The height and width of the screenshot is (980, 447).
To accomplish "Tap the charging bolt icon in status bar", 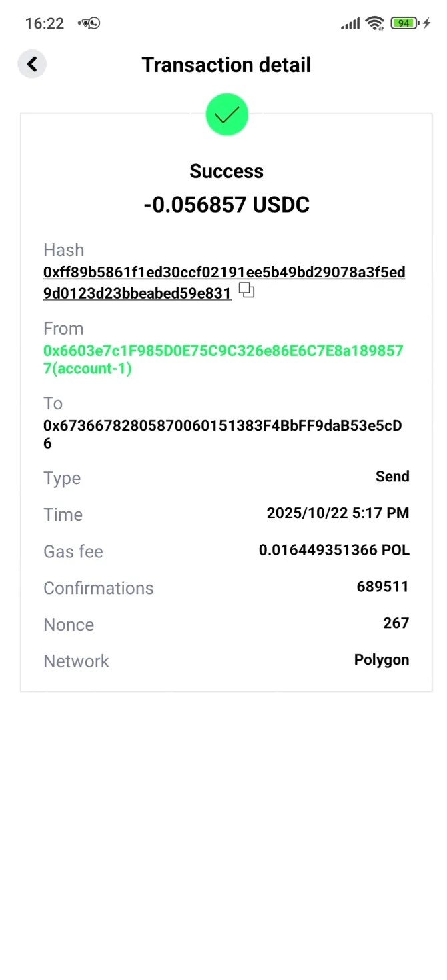I will pyautogui.click(x=428, y=23).
